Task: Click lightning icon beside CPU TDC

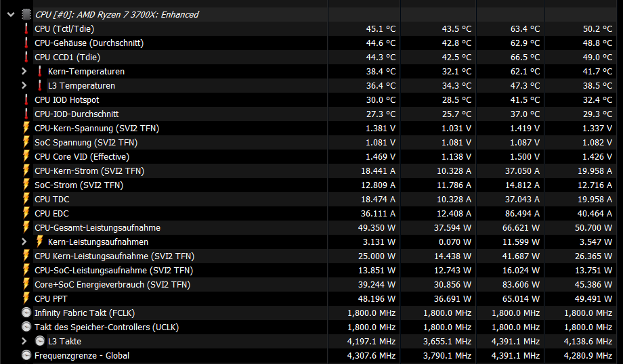Action: click(x=26, y=200)
